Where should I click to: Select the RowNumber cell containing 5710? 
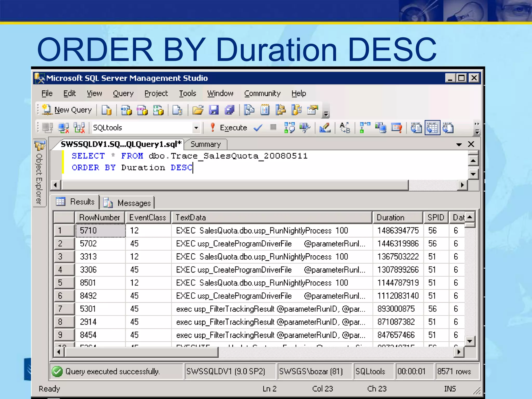coord(100,230)
